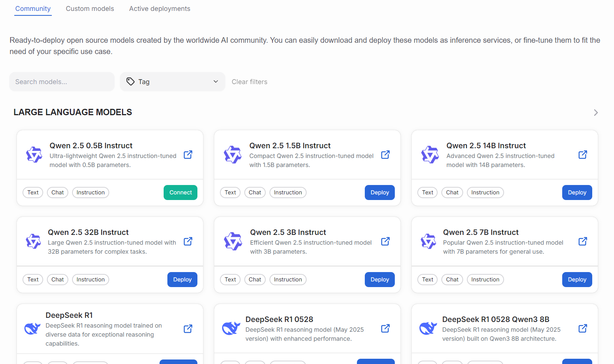Connect the Qwen 2.5 0.5B Instruct model
This screenshot has width=614, height=364.
(180, 192)
